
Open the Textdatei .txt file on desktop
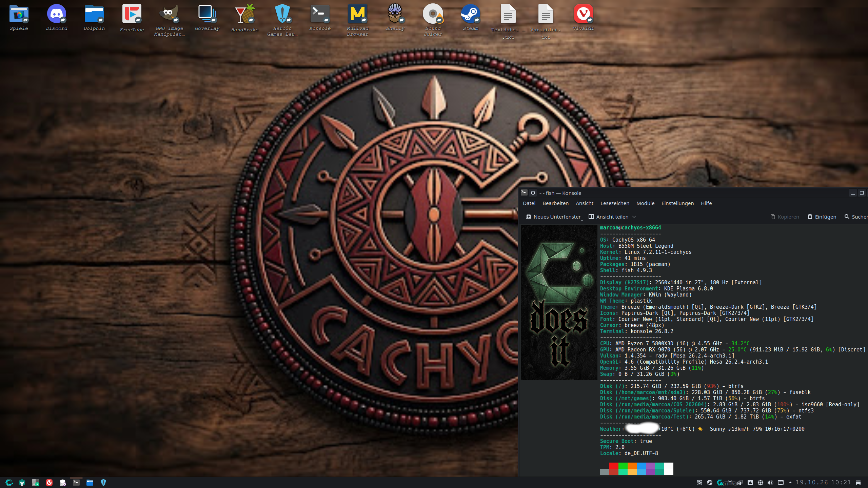508,22
